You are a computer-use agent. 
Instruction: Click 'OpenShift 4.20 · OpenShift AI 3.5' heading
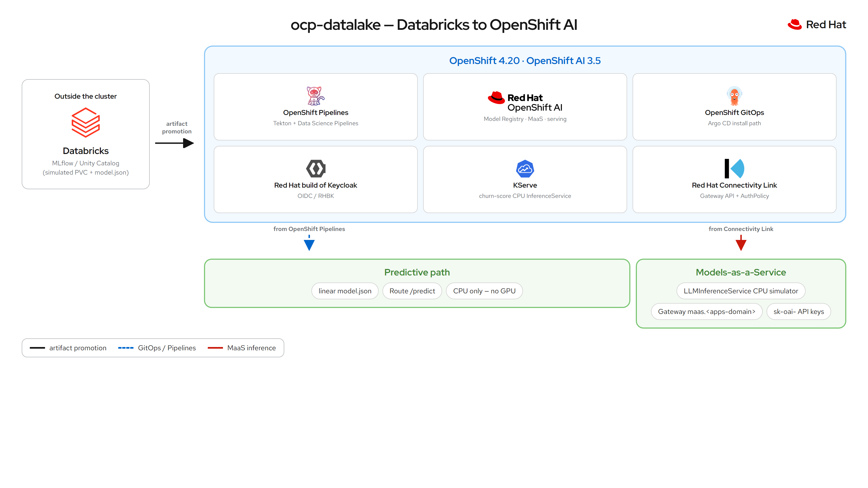click(x=525, y=61)
